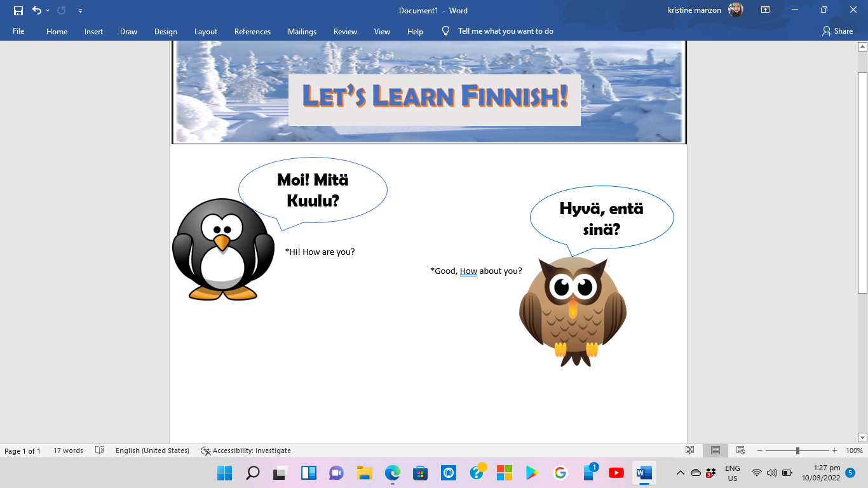
Task: Select the owl picture
Action: (x=573, y=311)
